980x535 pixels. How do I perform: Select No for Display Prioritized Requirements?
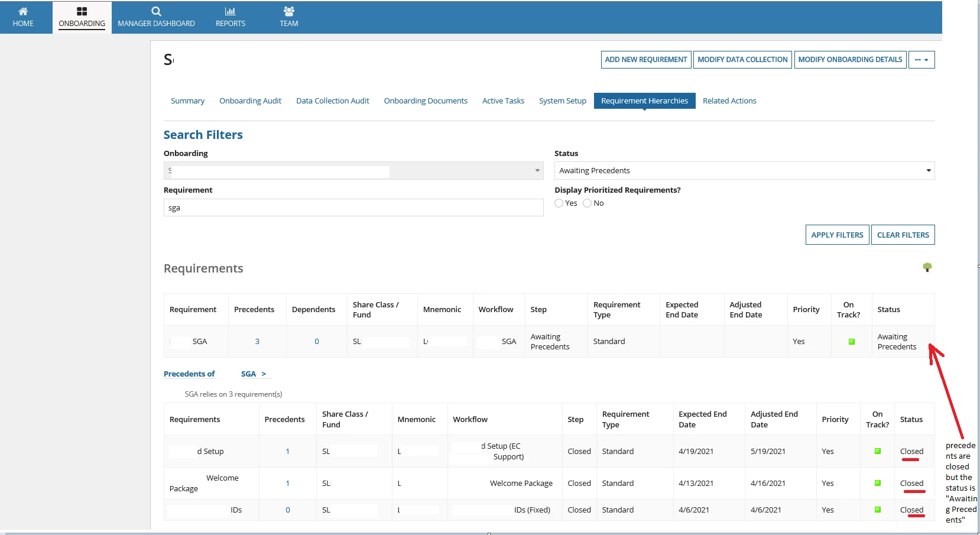587,203
